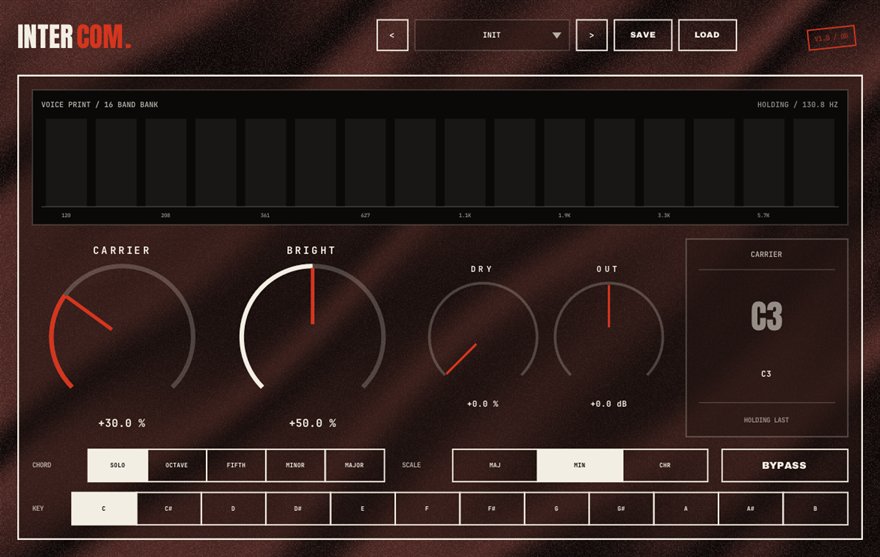Viewport: 880px width, 557px height.
Task: Set the key to G#
Action: 621,509
